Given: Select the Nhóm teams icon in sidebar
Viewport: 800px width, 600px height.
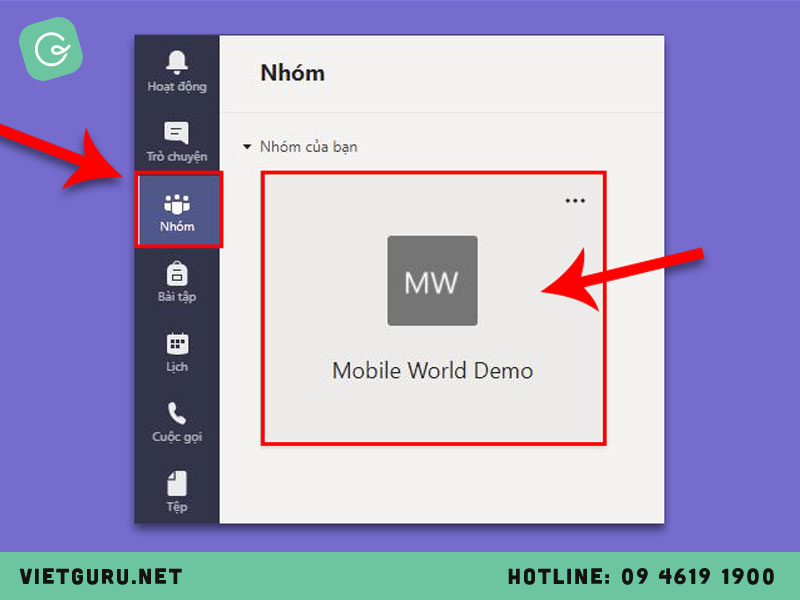Looking at the screenshot, I should tap(177, 212).
